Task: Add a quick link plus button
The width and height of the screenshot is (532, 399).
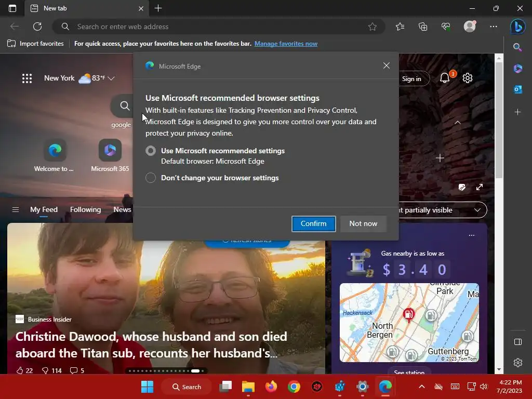Action: click(440, 158)
